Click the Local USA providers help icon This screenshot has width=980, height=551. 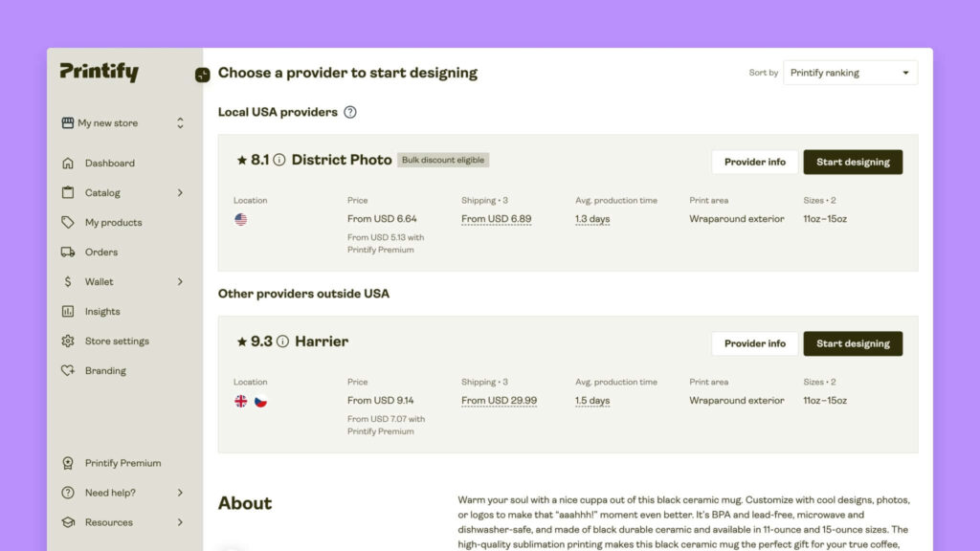pos(350,113)
